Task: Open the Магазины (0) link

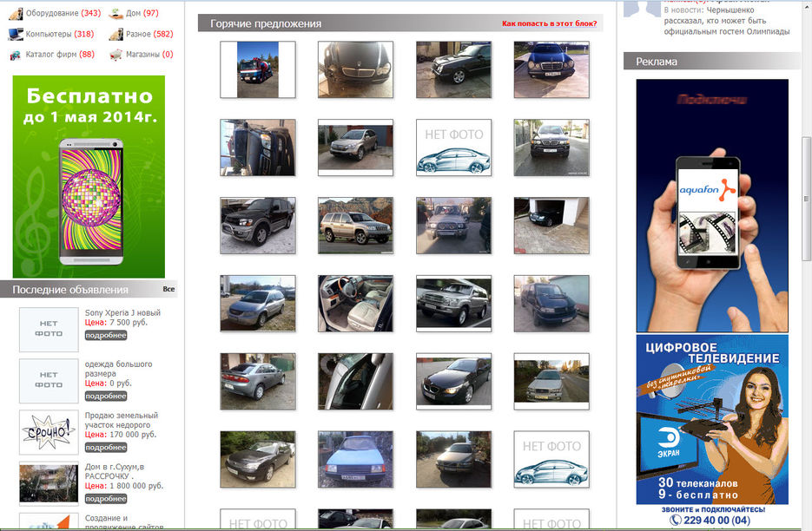Action: coord(149,54)
